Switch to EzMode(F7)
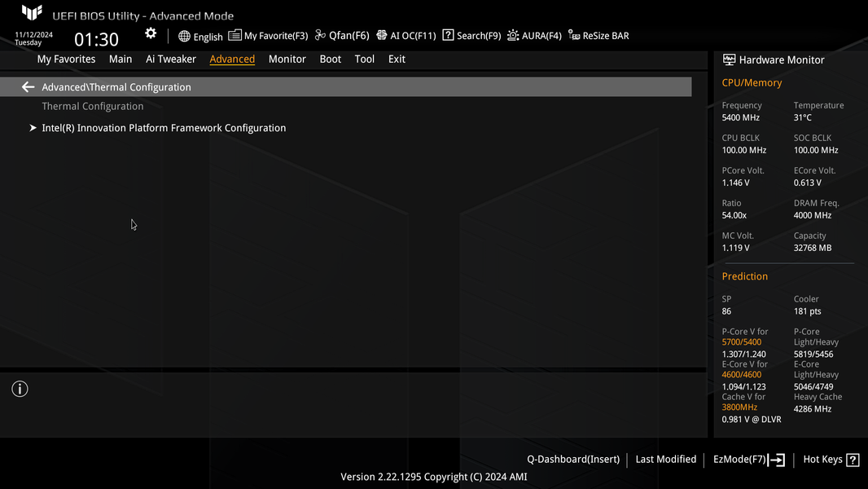Screen dimensions: 868x489 point(739,459)
